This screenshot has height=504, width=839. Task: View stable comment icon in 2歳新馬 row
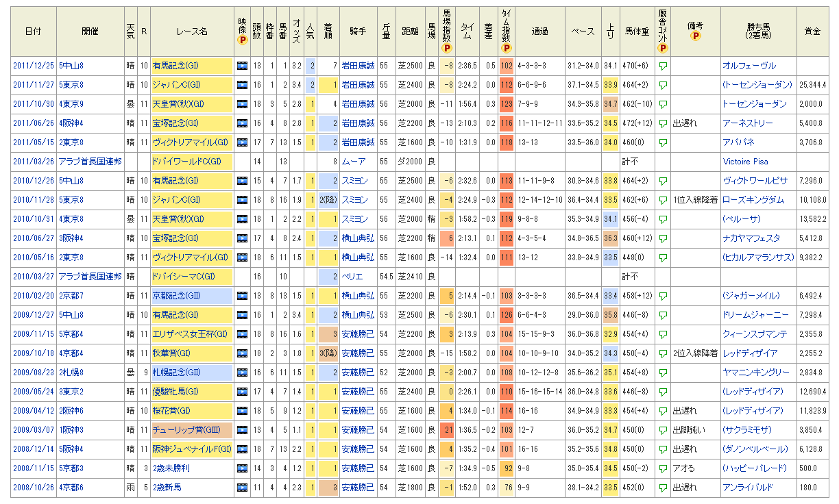(663, 488)
